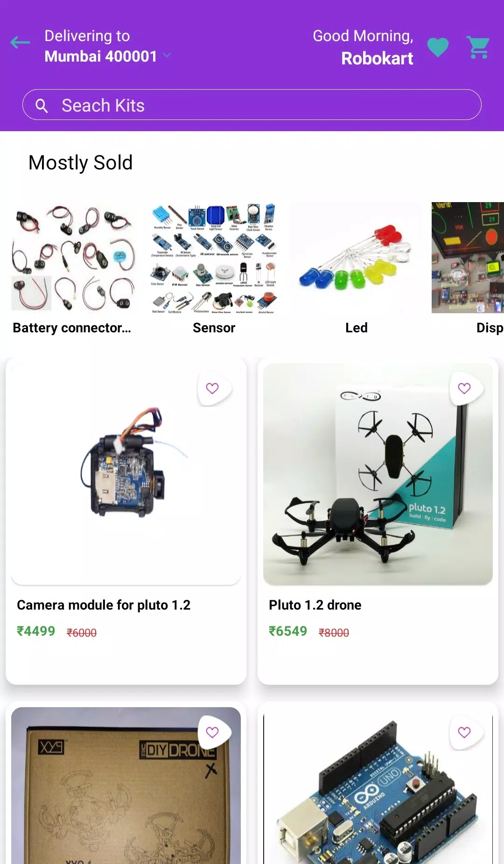View the Pluto 1.2 drone product image

coord(378,474)
